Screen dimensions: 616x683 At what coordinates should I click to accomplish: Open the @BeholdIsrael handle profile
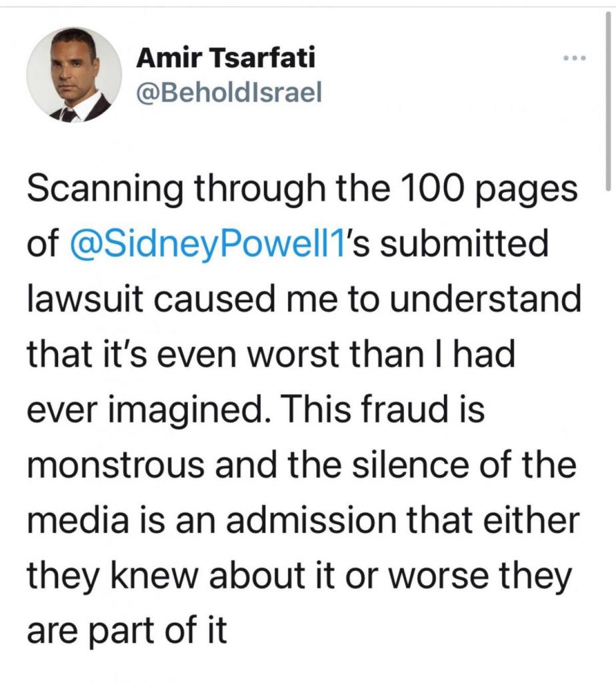tap(229, 92)
